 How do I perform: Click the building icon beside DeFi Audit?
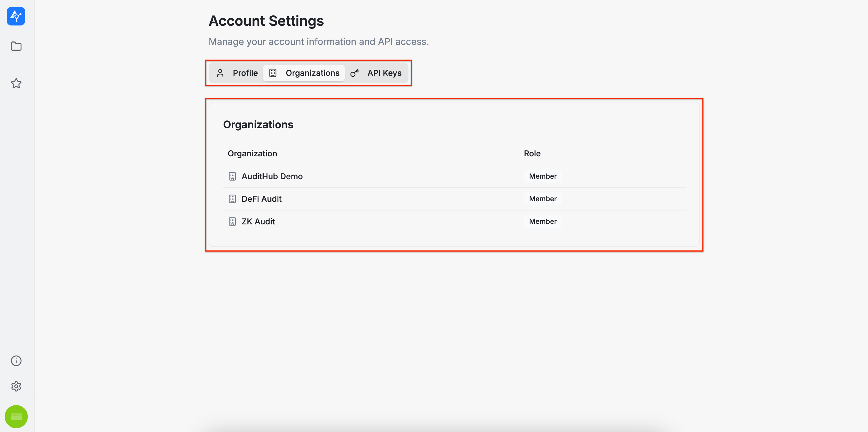click(232, 199)
